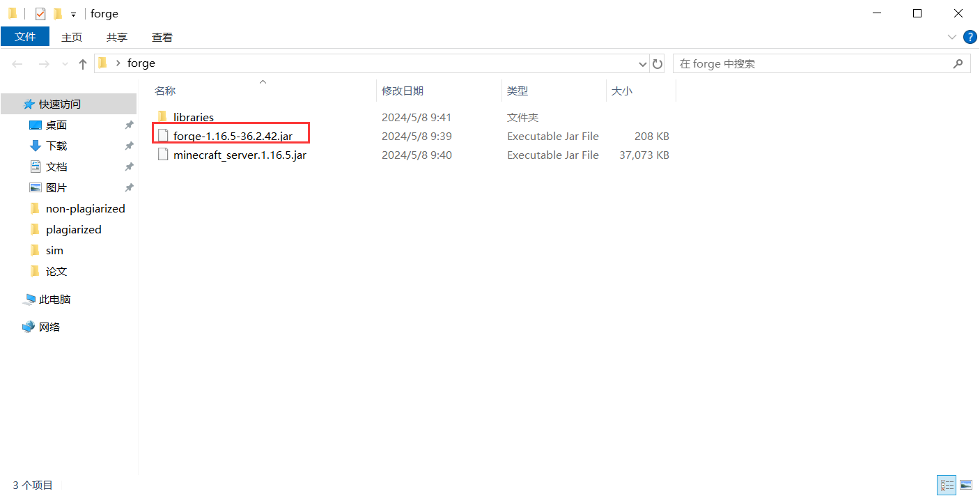Open 图片 in the sidebar

click(56, 187)
